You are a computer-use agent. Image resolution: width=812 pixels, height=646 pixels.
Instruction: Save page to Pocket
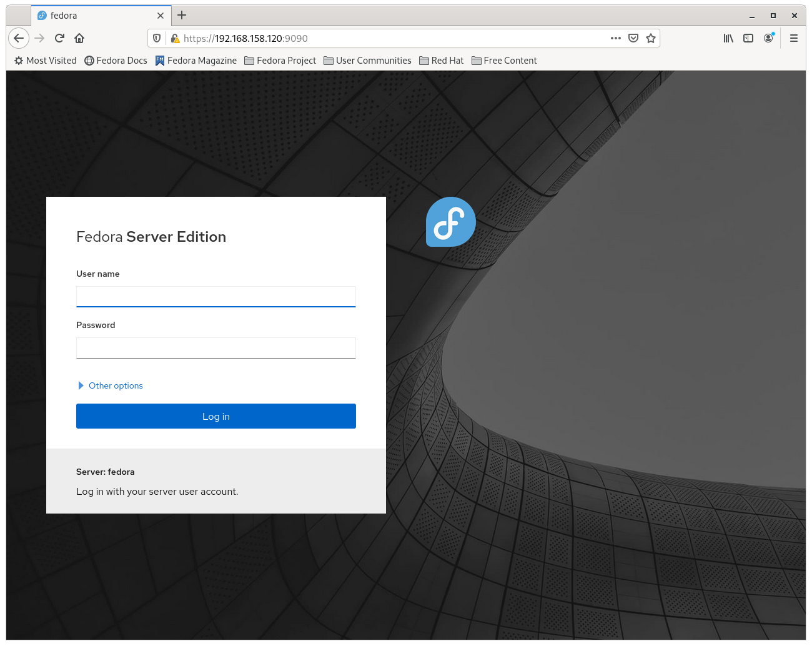coord(633,38)
